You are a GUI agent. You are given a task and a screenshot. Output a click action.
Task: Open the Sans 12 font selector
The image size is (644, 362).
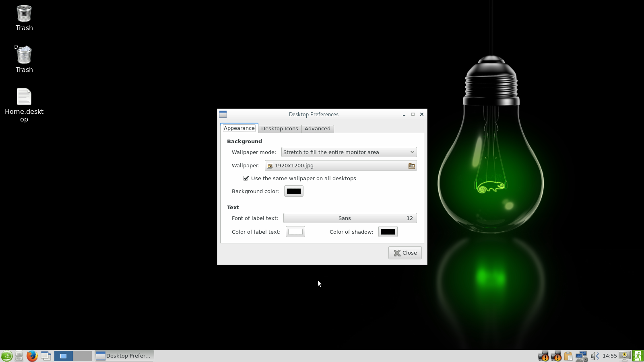[350, 218]
